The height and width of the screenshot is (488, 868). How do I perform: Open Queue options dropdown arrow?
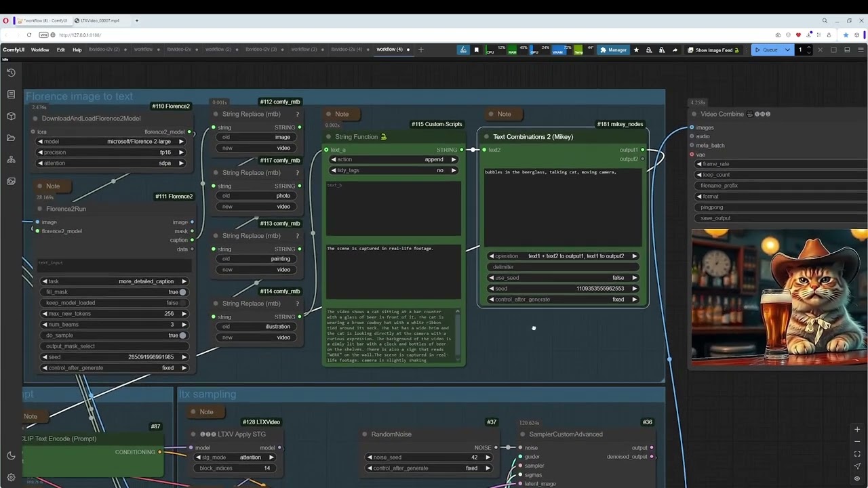coord(787,49)
